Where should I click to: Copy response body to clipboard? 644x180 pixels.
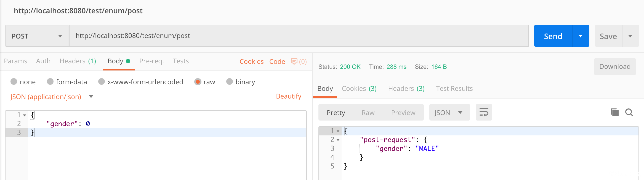pos(614,112)
